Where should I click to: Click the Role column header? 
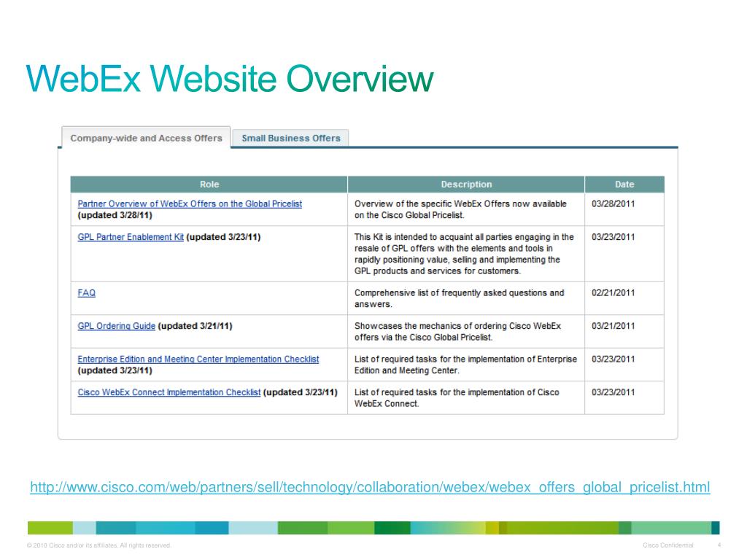pyautogui.click(x=209, y=184)
